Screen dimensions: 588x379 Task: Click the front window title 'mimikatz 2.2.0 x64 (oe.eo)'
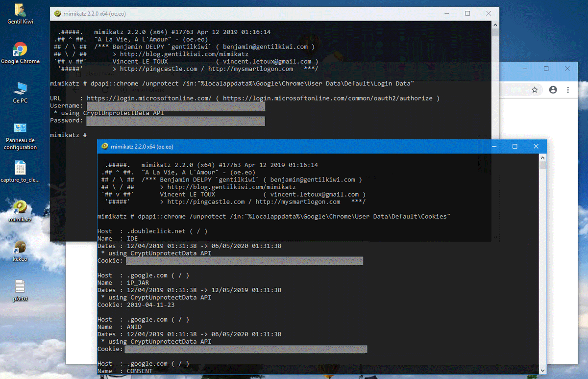(142, 147)
